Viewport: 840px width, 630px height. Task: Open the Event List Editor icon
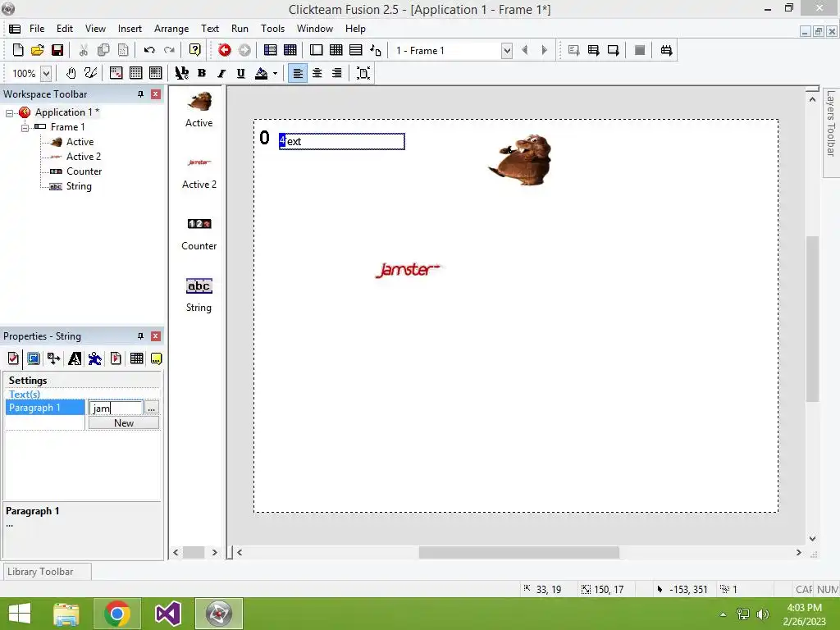[356, 50]
